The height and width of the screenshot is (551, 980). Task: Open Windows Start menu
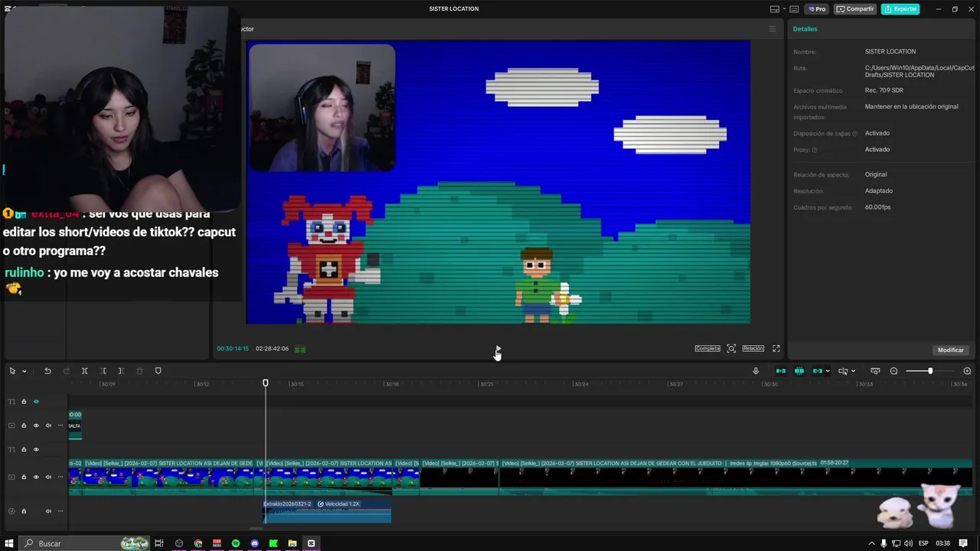(10, 543)
